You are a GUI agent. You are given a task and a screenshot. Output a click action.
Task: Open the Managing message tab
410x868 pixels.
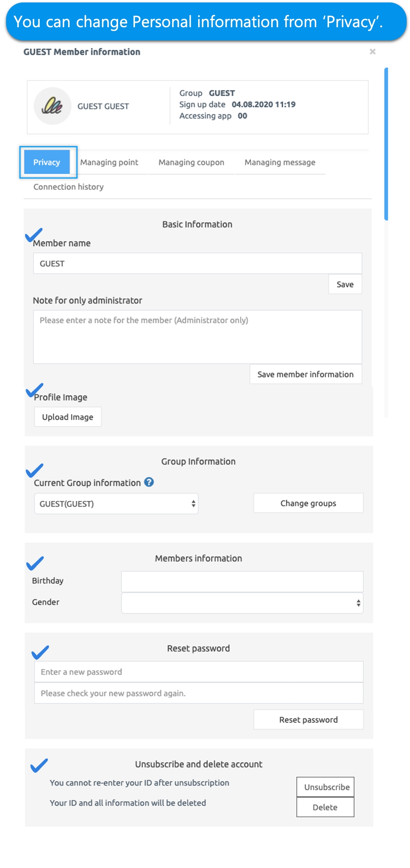click(280, 162)
